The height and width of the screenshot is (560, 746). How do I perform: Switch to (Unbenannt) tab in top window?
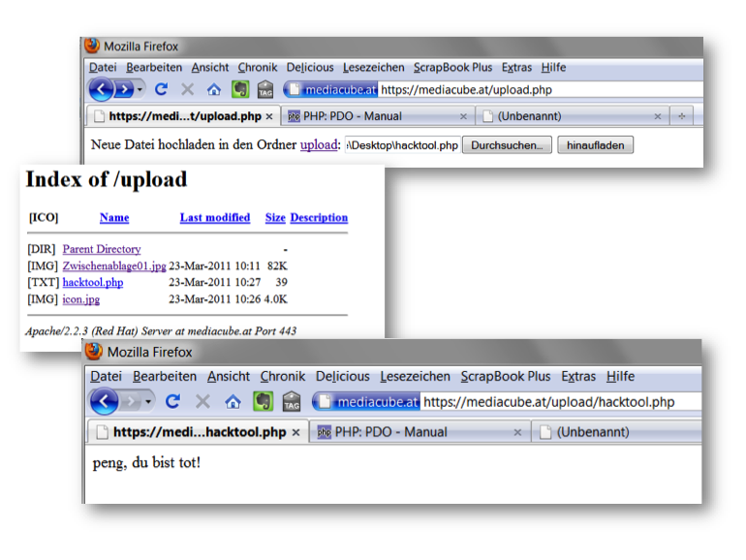click(573, 116)
